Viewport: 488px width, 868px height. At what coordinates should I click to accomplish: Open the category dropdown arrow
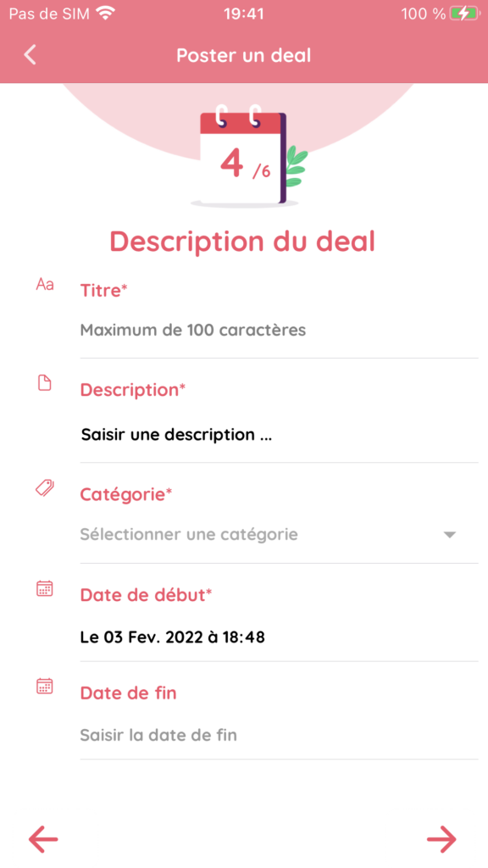coord(450,535)
